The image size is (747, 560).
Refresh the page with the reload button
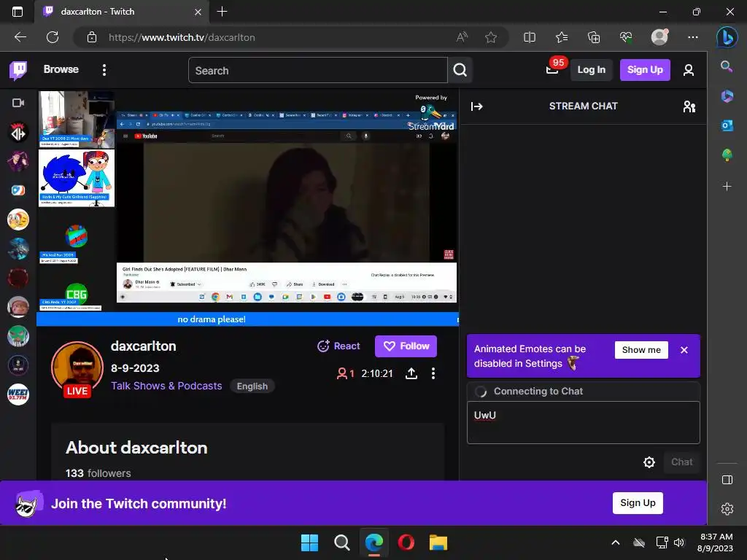53,37
